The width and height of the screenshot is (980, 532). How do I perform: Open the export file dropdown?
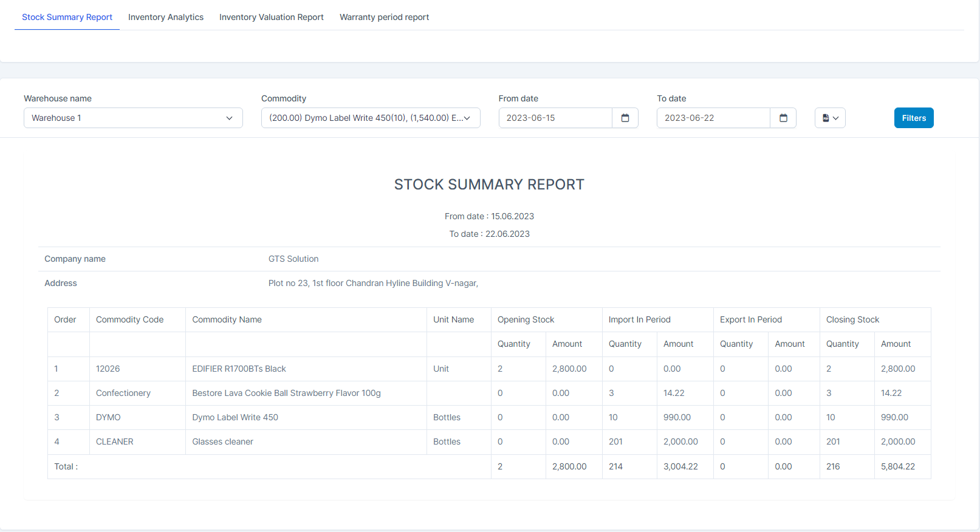point(830,118)
